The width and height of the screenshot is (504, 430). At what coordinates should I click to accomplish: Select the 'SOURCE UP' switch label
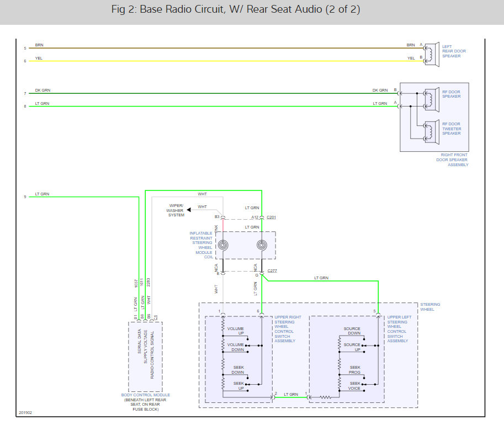tap(352, 347)
